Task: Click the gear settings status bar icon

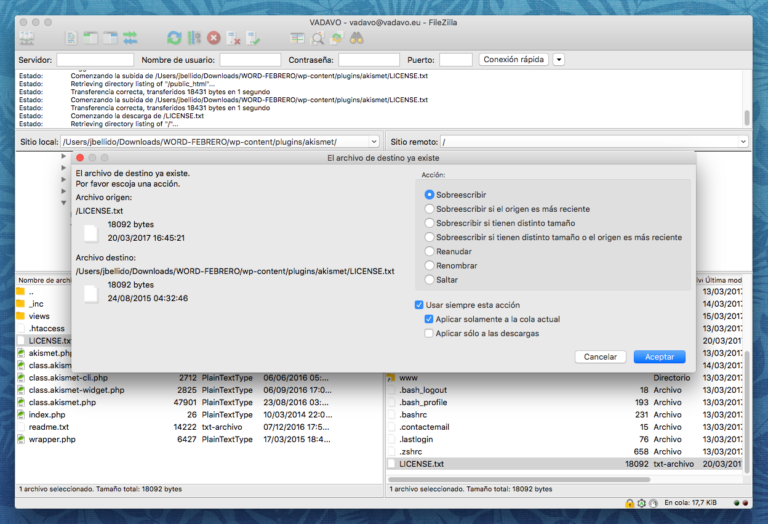Action: pyautogui.click(x=642, y=503)
